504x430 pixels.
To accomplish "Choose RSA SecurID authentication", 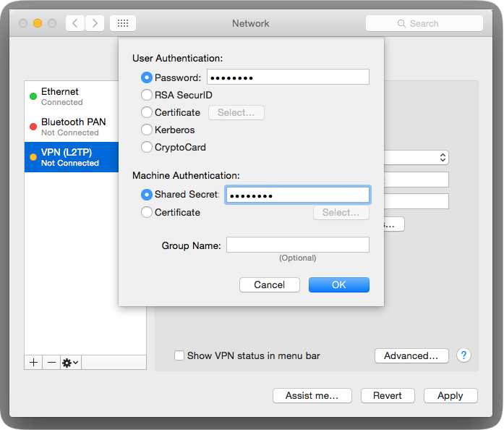I will [147, 95].
